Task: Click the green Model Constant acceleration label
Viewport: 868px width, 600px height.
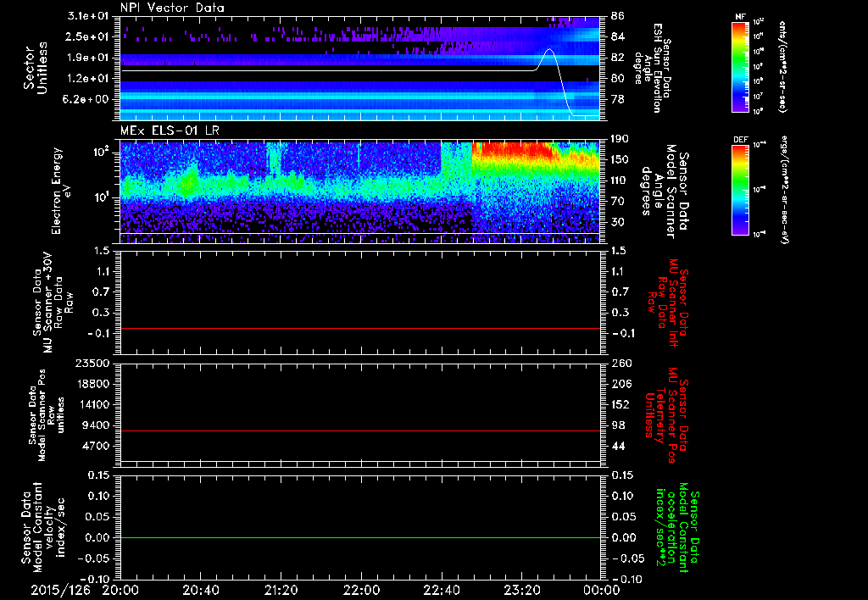Action: (x=676, y=527)
